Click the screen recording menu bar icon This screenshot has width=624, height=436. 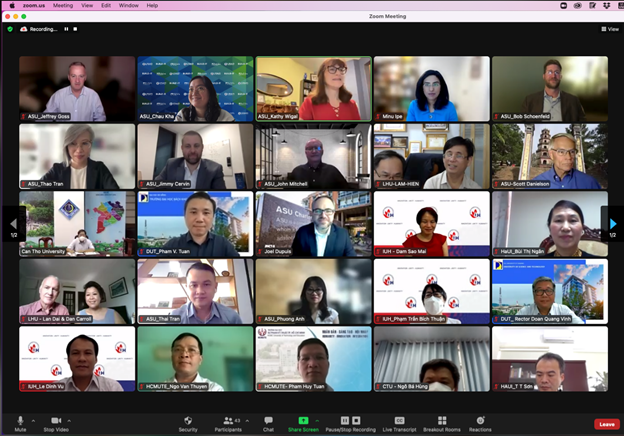[x=564, y=6]
